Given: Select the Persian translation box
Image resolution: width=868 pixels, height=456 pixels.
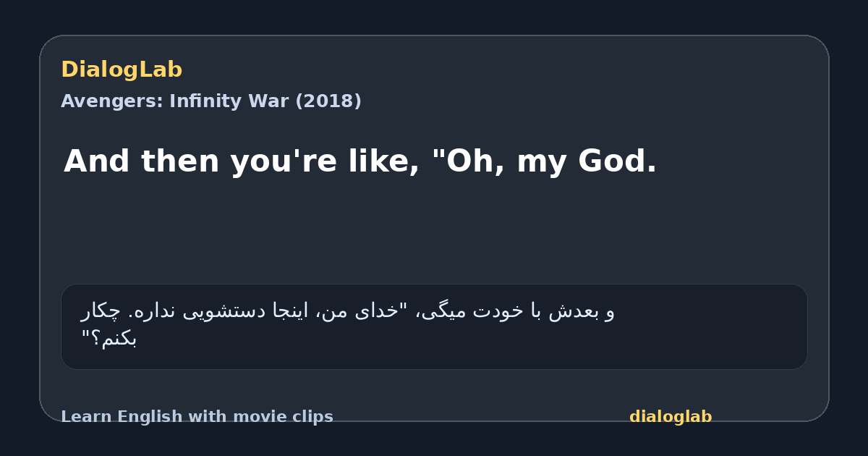Looking at the screenshot, I should click(x=434, y=326).
